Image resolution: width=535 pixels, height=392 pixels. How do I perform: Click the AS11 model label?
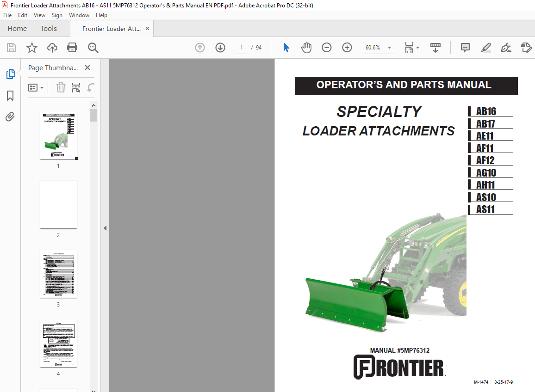click(x=485, y=209)
